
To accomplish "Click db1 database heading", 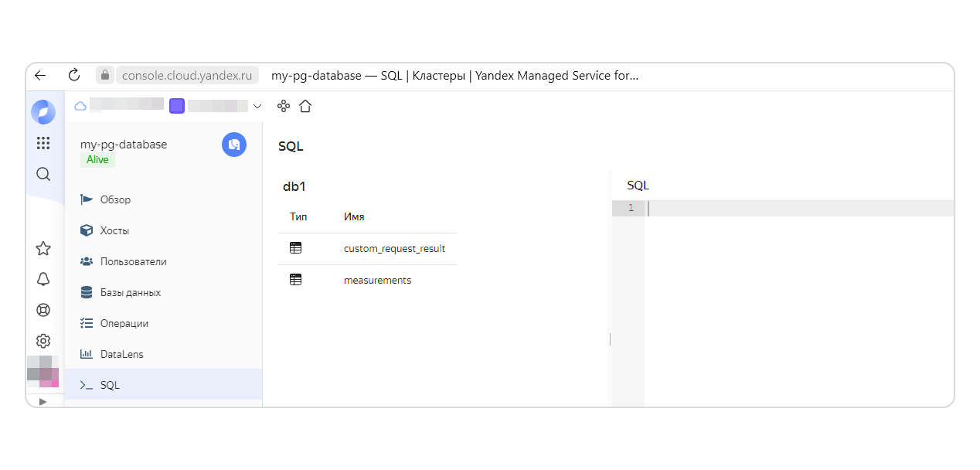I will 294,186.
